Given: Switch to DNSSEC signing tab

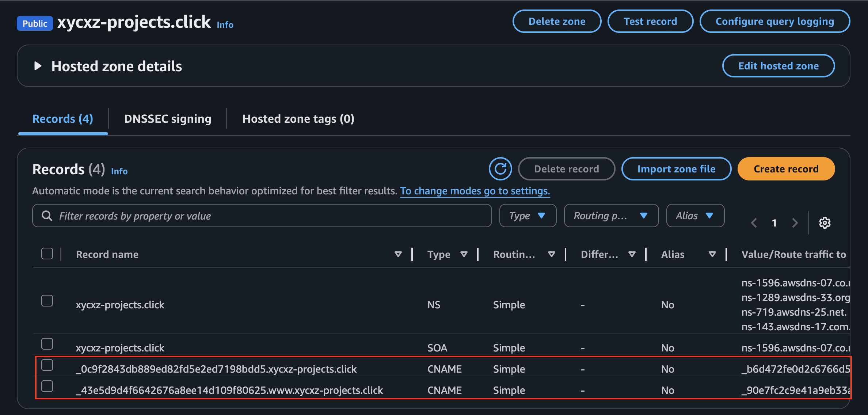Looking at the screenshot, I should click(168, 119).
